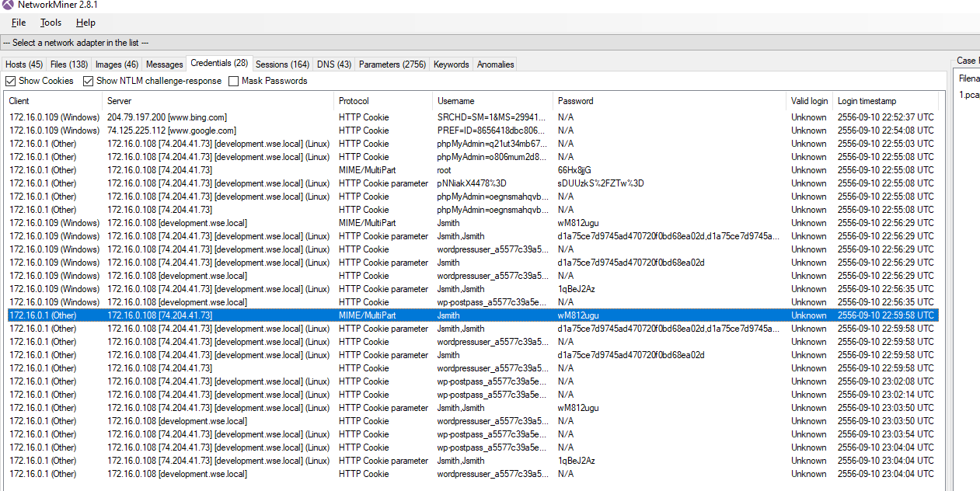Switch to the Files (138) tab
Viewport: 980px width, 491px height.
[69, 64]
